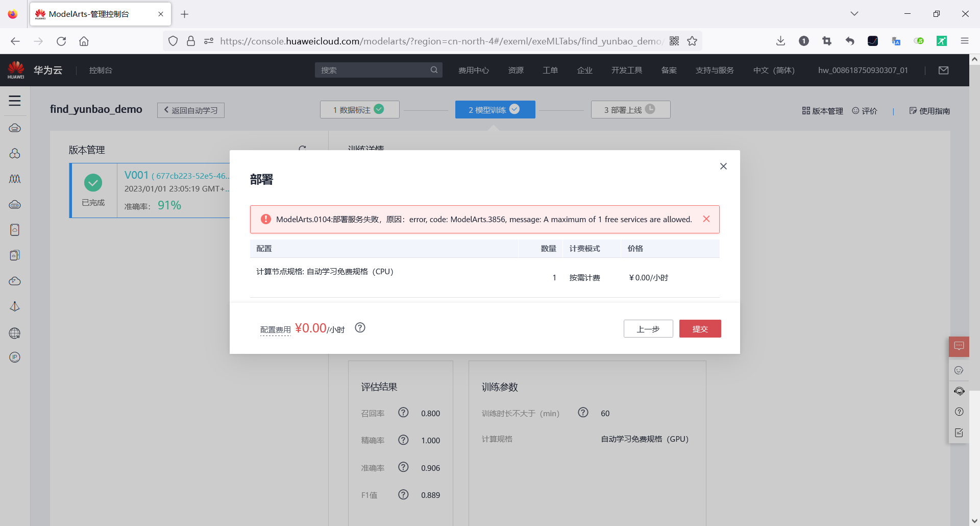Image resolution: width=980 pixels, height=526 pixels.
Task: Open the cloud container sidebar icon below ECS
Action: point(15,154)
